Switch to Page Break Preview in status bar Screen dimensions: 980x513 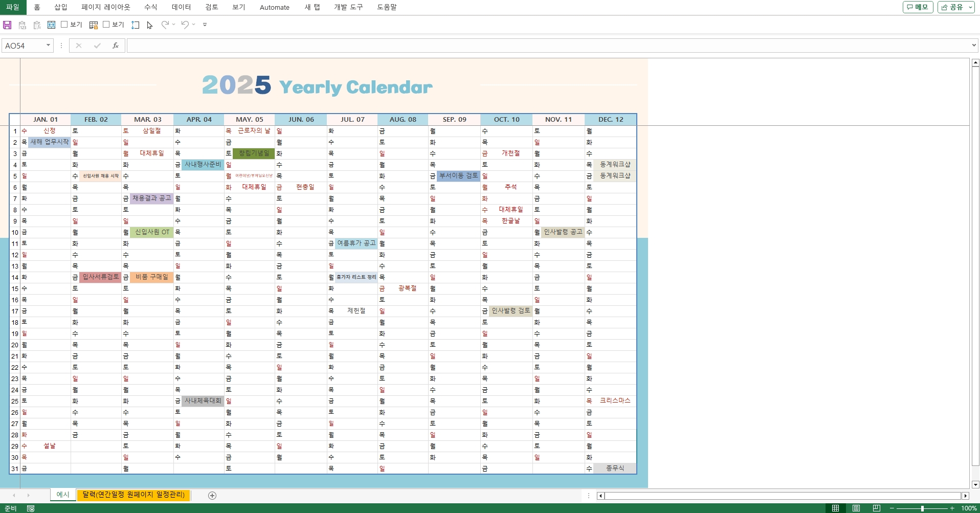877,508
